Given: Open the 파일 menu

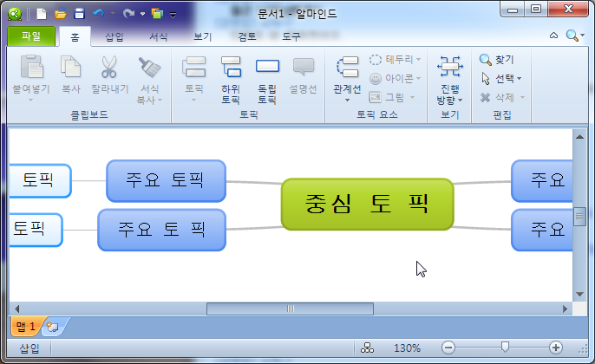Looking at the screenshot, I should [x=31, y=36].
